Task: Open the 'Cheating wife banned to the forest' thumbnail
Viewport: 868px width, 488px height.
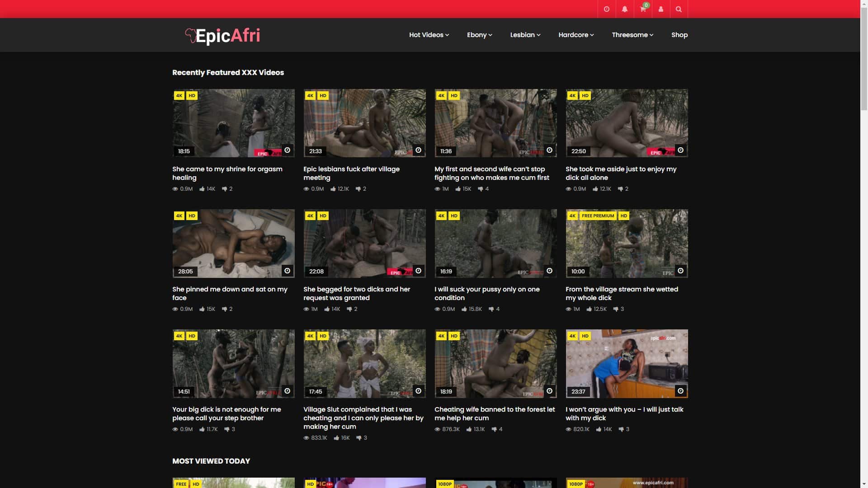Action: point(495,363)
